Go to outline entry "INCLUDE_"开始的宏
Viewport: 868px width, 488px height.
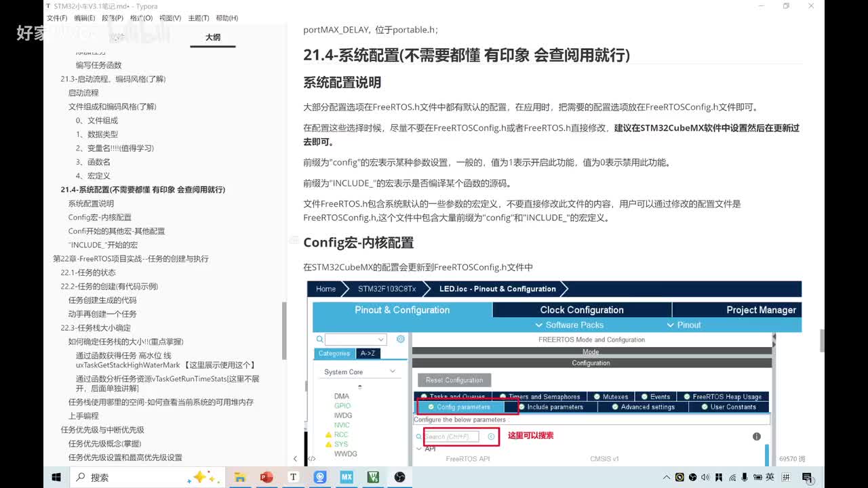pyautogui.click(x=102, y=245)
